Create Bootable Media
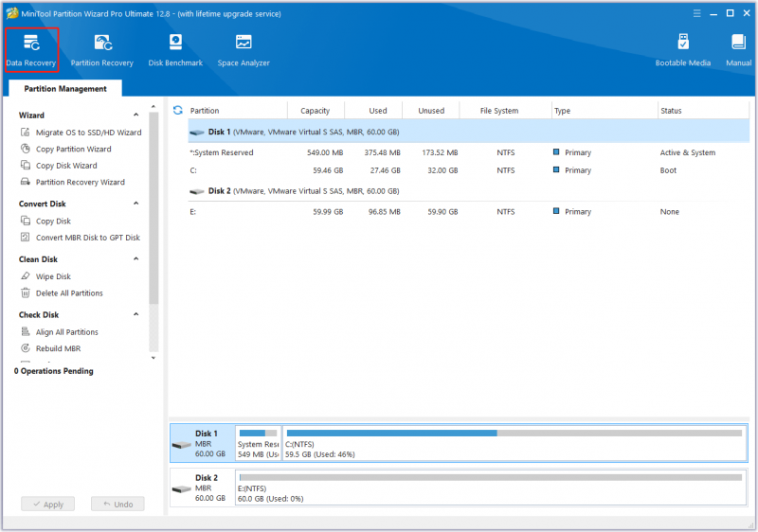This screenshot has height=532, width=758. pyautogui.click(x=682, y=50)
